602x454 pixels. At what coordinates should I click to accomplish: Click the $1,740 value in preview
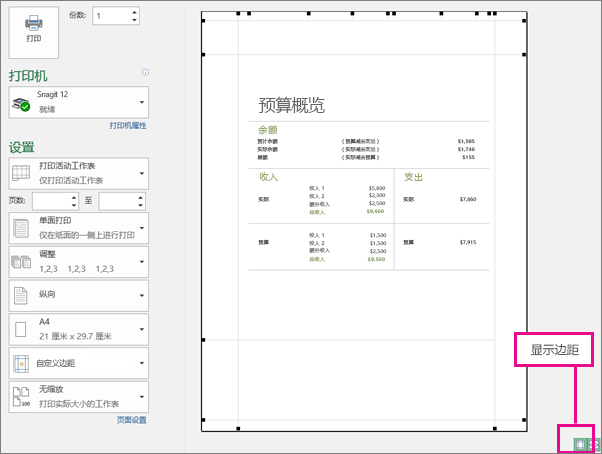click(x=466, y=149)
